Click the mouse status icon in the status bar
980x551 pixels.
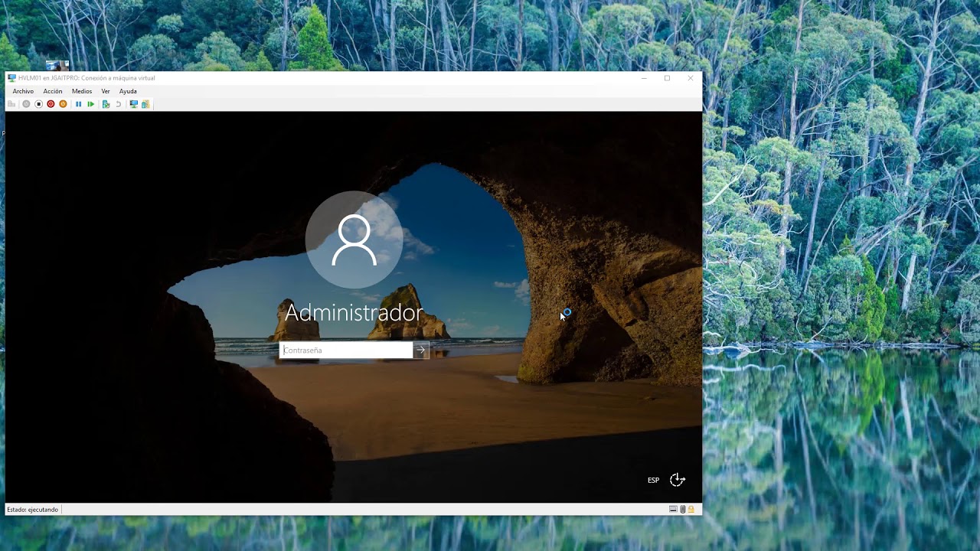pyautogui.click(x=682, y=509)
